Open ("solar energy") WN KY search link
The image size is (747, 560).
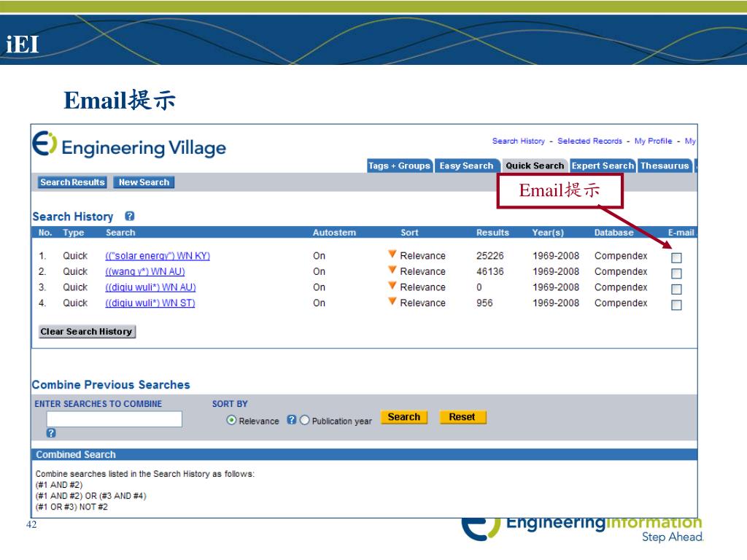pyautogui.click(x=158, y=256)
